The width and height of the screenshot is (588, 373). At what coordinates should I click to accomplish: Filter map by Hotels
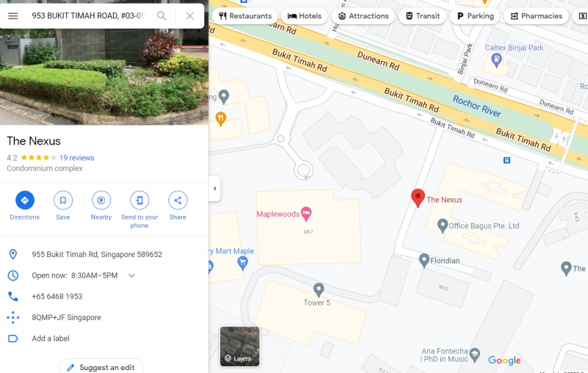(304, 16)
